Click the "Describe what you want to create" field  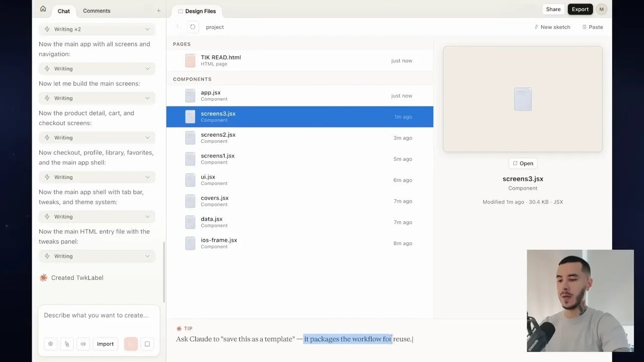click(x=99, y=315)
